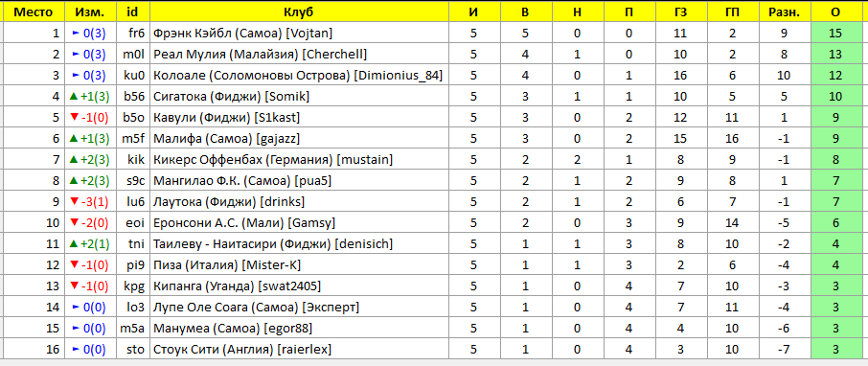Click the red down arrow for Кавули
This screenshot has width=868, height=366.
[x=73, y=118]
